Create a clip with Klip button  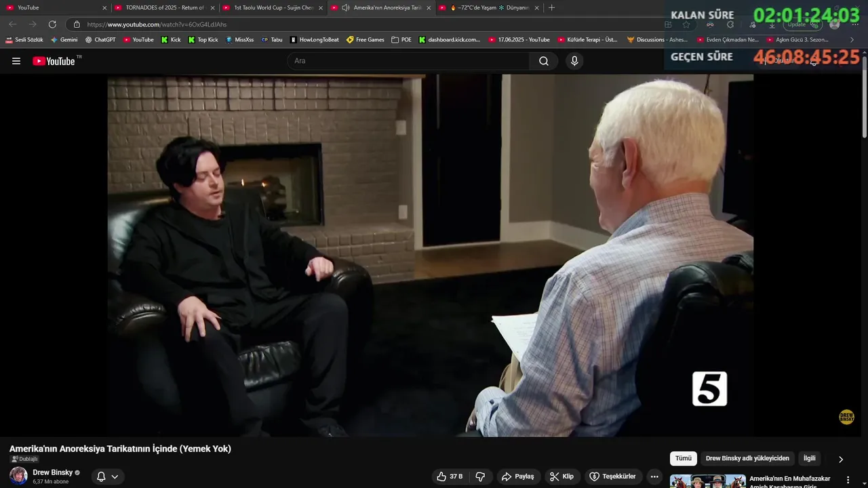point(561,476)
